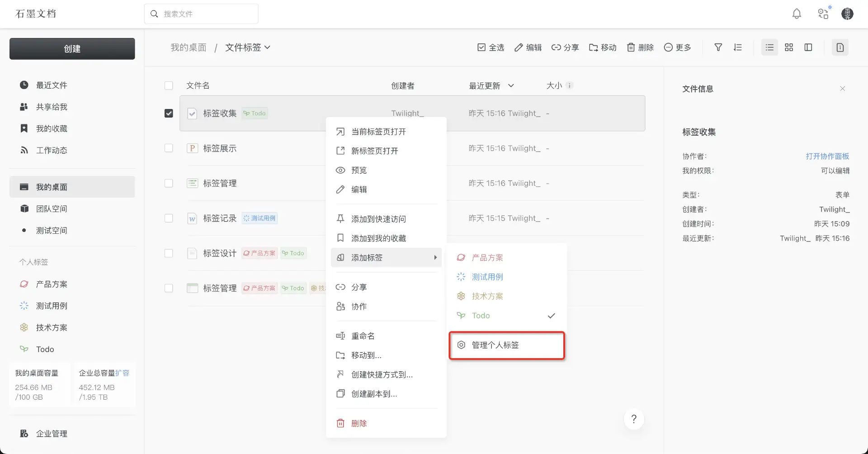Image resolution: width=868 pixels, height=454 pixels.
Task: Open the notifications bell
Action: coord(797,14)
